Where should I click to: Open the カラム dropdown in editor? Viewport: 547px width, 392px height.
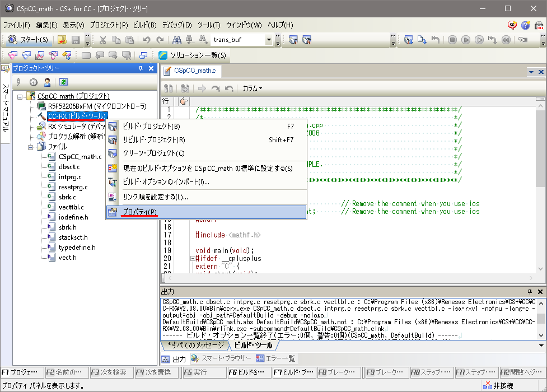[252, 88]
